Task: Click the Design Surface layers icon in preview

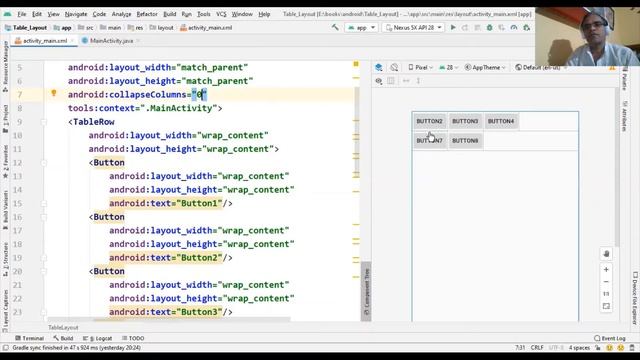Action: pyautogui.click(x=379, y=67)
